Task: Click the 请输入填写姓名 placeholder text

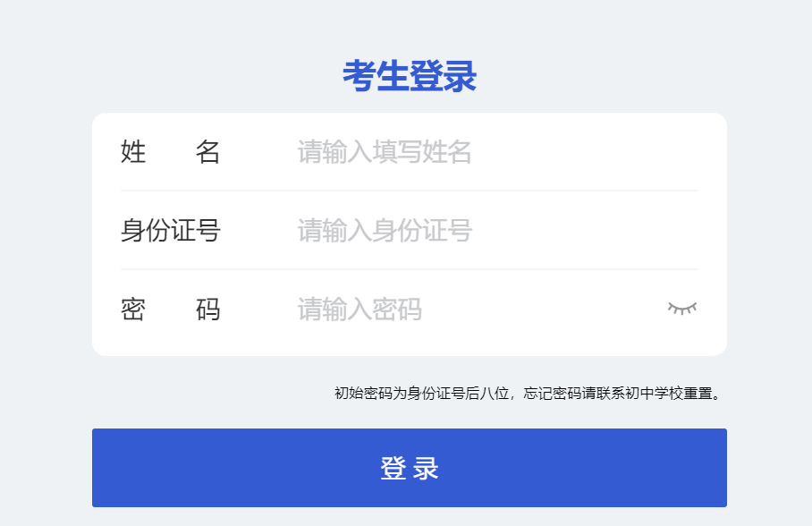Action: (385, 152)
